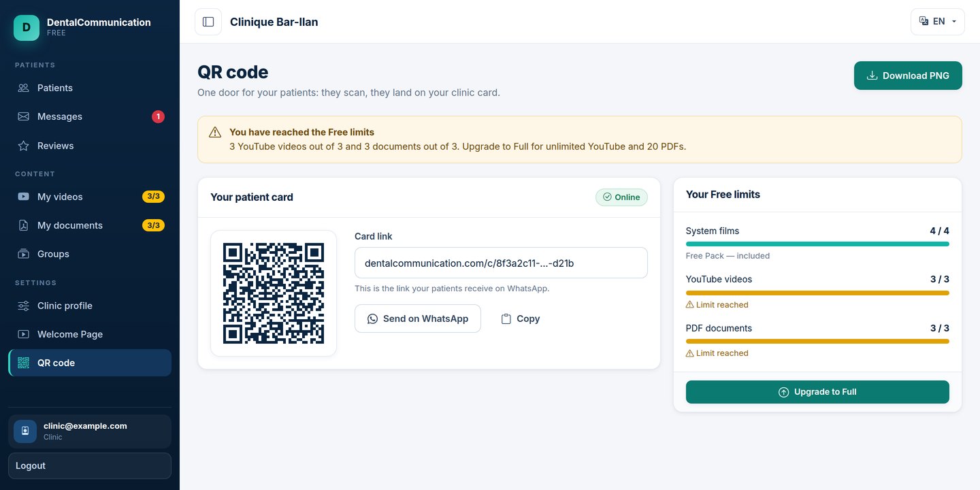Click the 'Your patient card' heading

click(252, 197)
